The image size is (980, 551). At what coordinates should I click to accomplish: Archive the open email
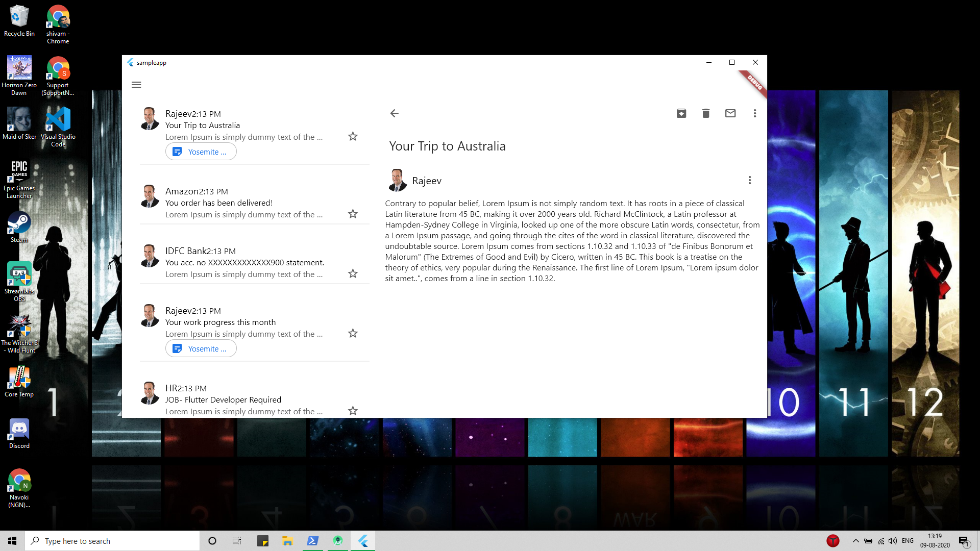681,113
